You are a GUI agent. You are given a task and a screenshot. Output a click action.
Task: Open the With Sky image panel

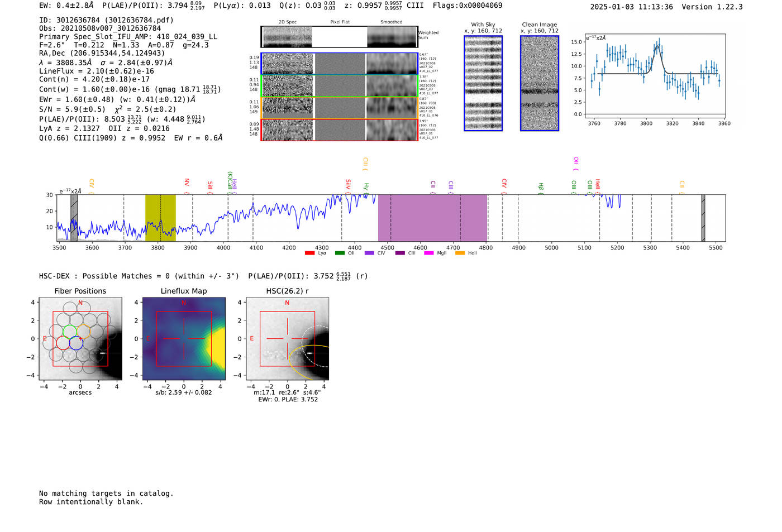pyautogui.click(x=483, y=83)
